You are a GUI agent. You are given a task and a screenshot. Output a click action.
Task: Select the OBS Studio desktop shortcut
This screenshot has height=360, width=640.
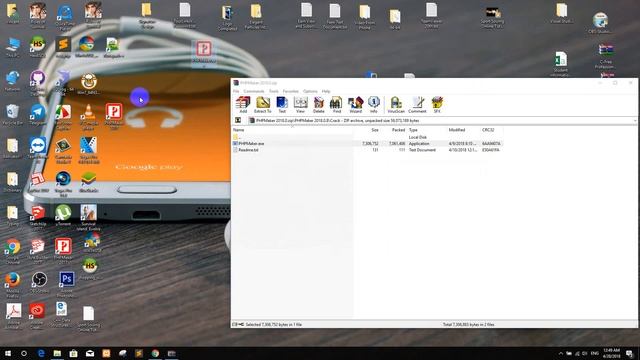click(39, 282)
